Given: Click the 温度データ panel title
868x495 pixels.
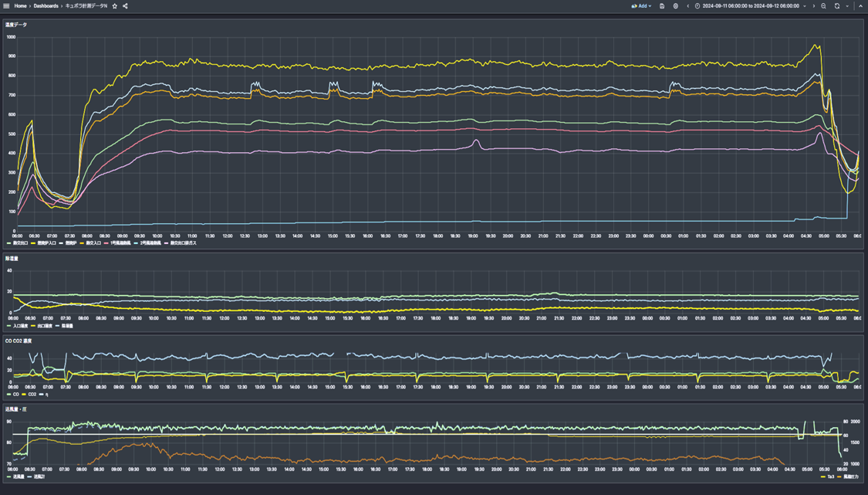Looking at the screenshot, I should [16, 25].
